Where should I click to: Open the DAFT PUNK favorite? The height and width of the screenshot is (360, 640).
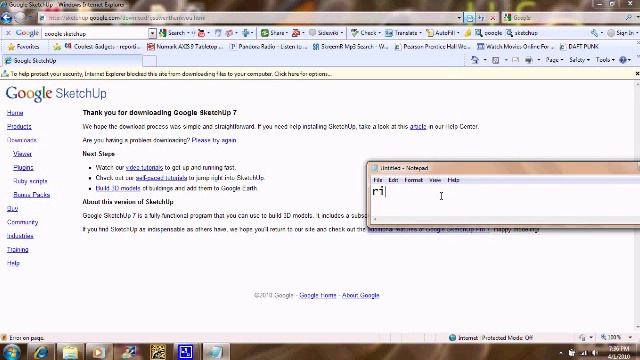pos(579,47)
